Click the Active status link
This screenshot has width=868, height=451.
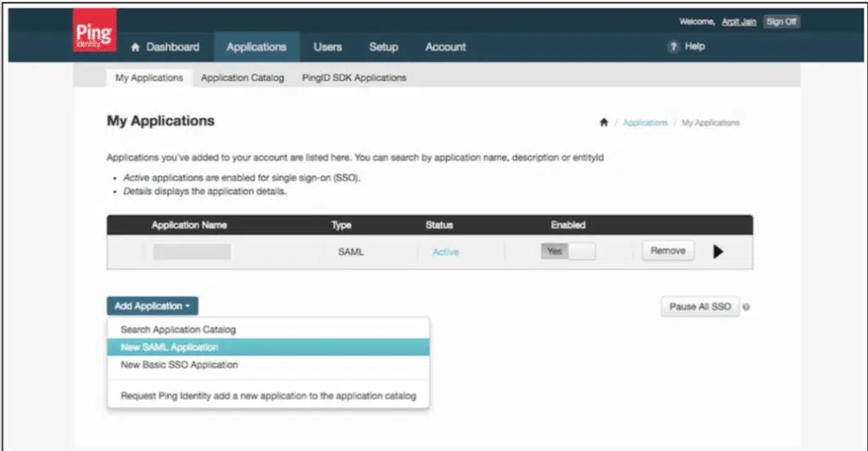point(446,253)
